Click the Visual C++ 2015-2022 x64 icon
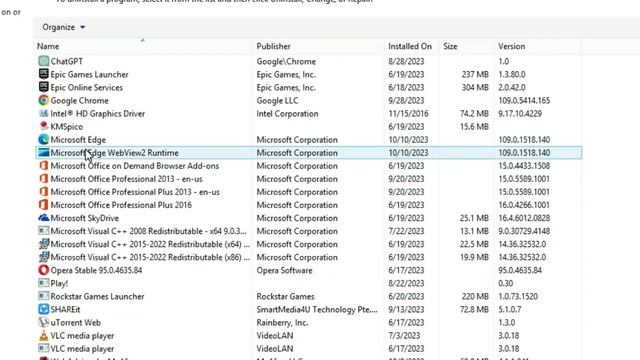This screenshot has height=360, width=640. pyautogui.click(x=43, y=244)
